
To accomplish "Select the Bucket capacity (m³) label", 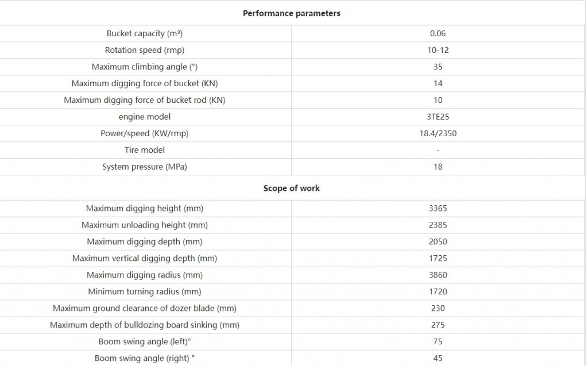I will click(144, 33).
